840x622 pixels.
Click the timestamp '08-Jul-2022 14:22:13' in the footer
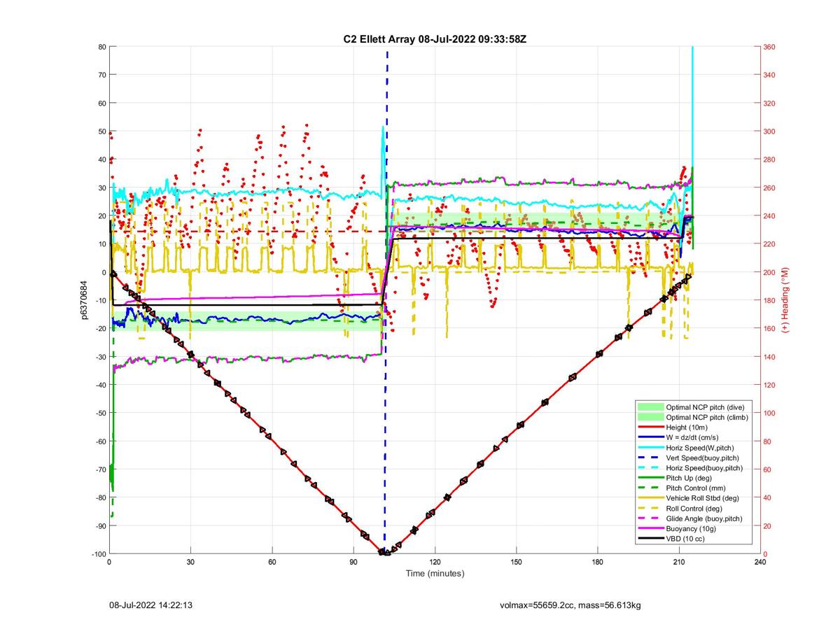pyautogui.click(x=150, y=604)
